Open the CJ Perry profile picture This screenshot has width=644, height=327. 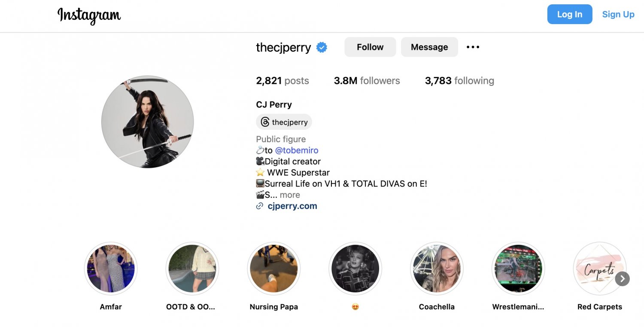tap(148, 122)
